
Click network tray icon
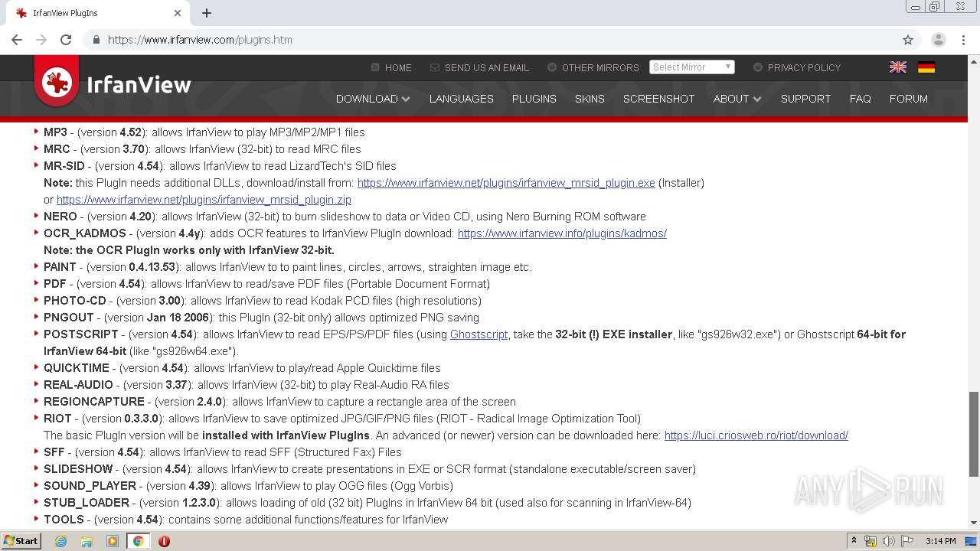871,541
